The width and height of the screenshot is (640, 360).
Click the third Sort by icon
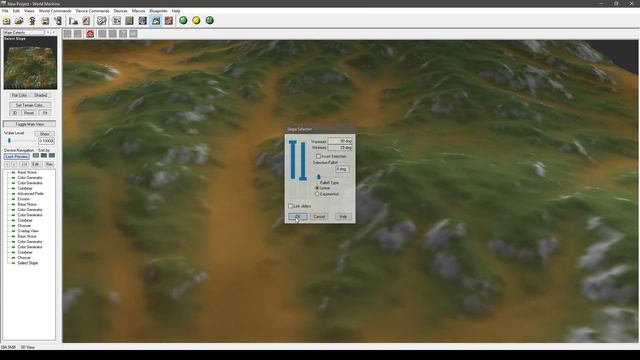52,156
